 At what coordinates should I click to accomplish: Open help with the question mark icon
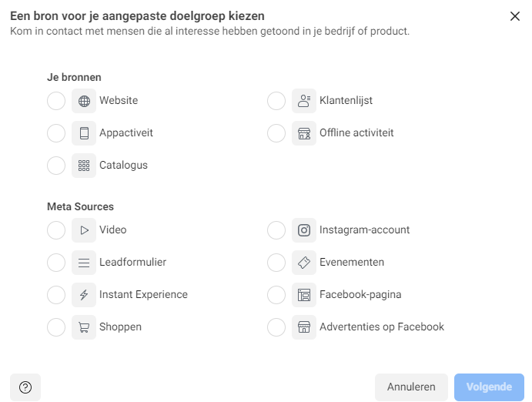point(25,387)
